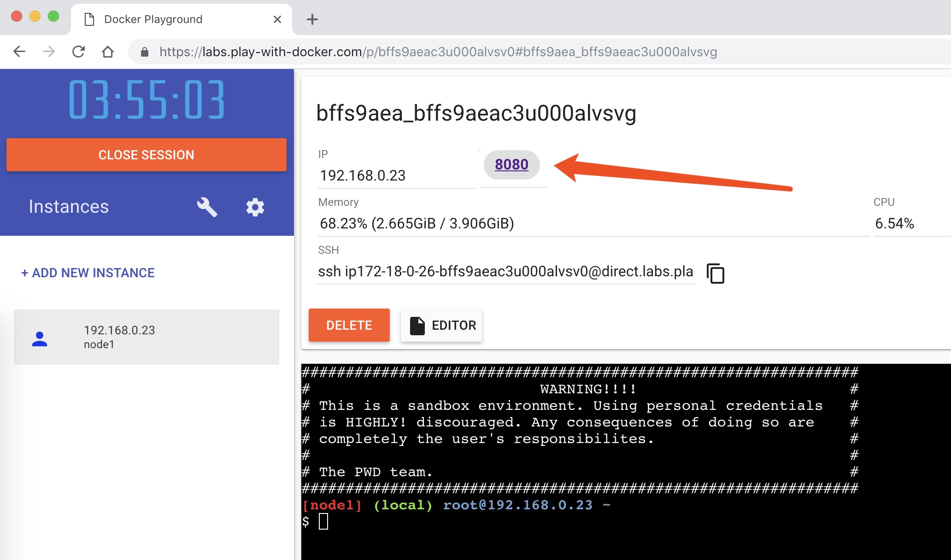Reload the page with refresh icon
The height and width of the screenshot is (560, 951).
[x=78, y=52]
